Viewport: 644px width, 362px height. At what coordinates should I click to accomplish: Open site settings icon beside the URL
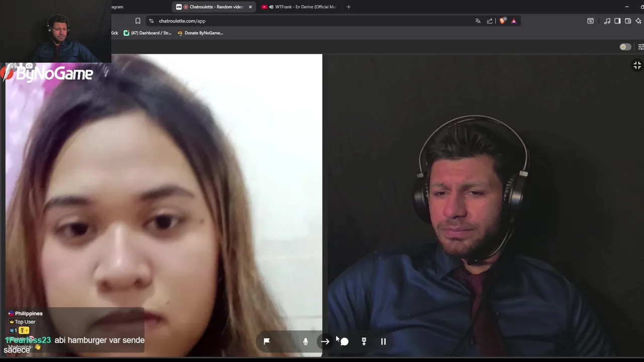[x=151, y=21]
